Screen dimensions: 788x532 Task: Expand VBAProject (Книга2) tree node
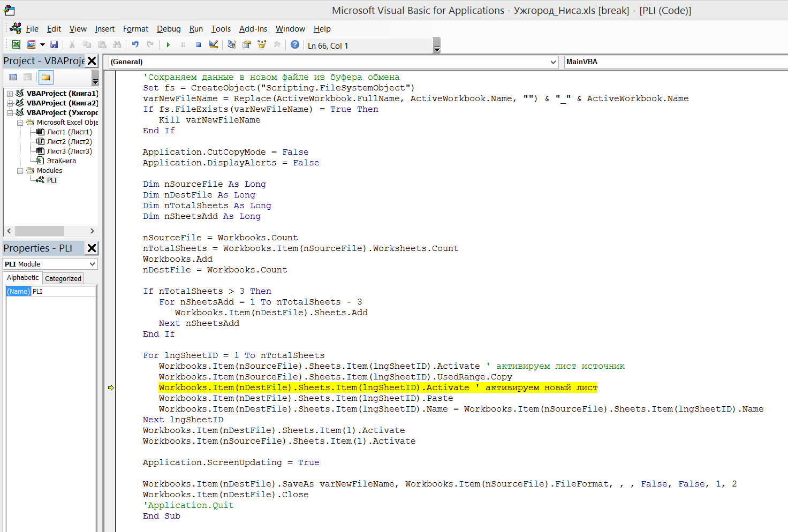(10, 103)
